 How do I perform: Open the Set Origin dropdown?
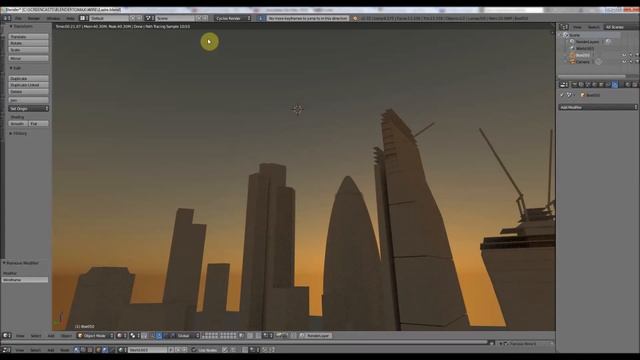[28, 109]
